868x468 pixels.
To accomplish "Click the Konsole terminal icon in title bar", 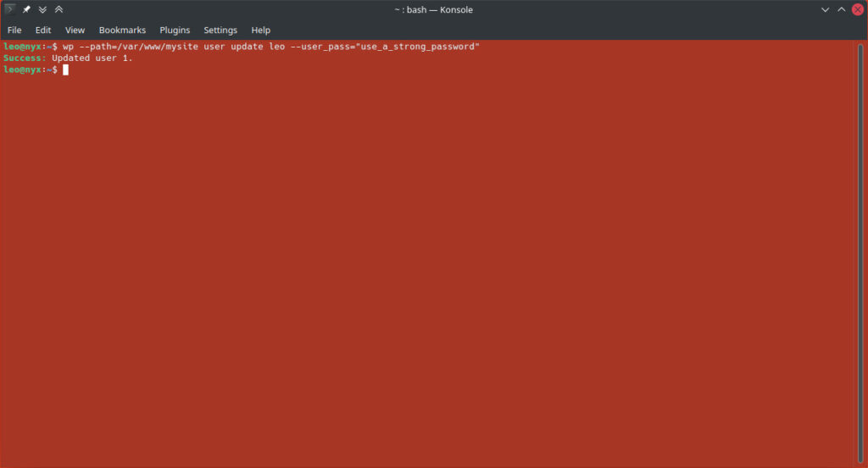I will (x=10, y=9).
